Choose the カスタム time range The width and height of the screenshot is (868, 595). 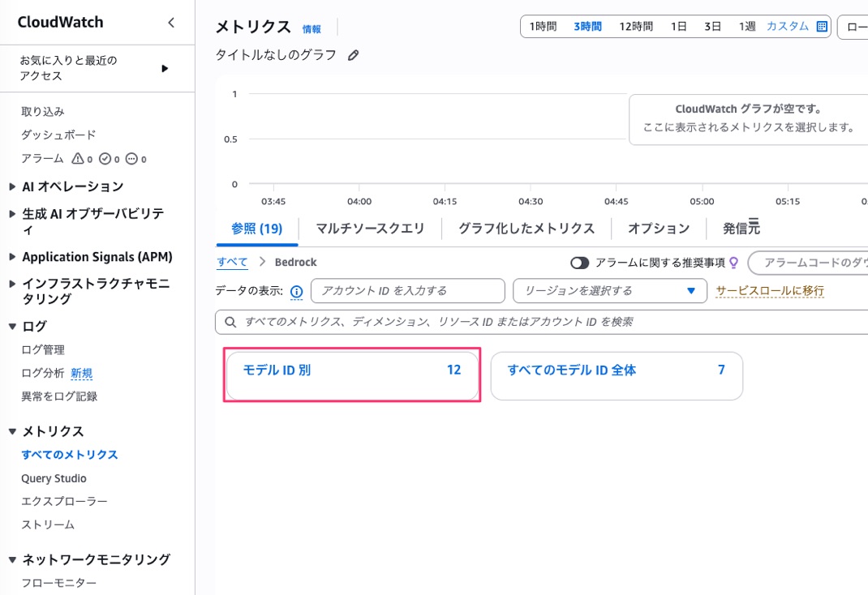pos(787,27)
